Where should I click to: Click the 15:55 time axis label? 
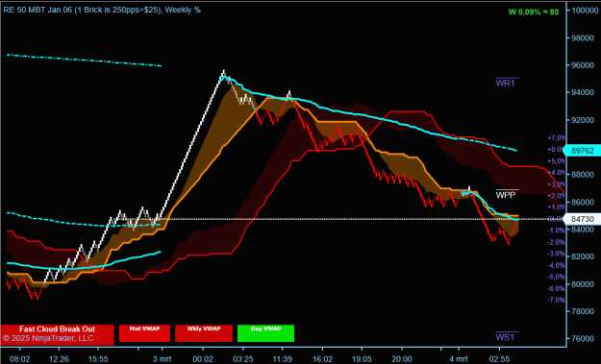98,359
